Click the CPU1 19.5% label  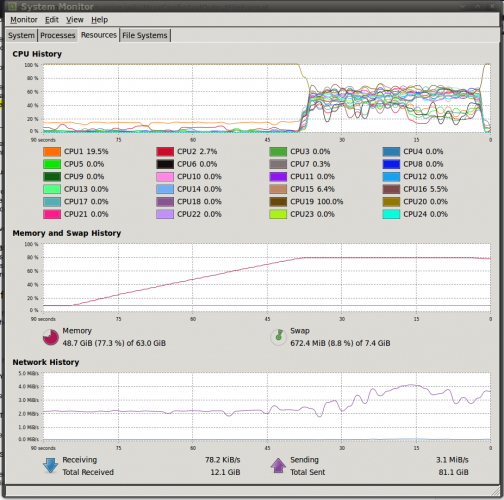click(86, 152)
